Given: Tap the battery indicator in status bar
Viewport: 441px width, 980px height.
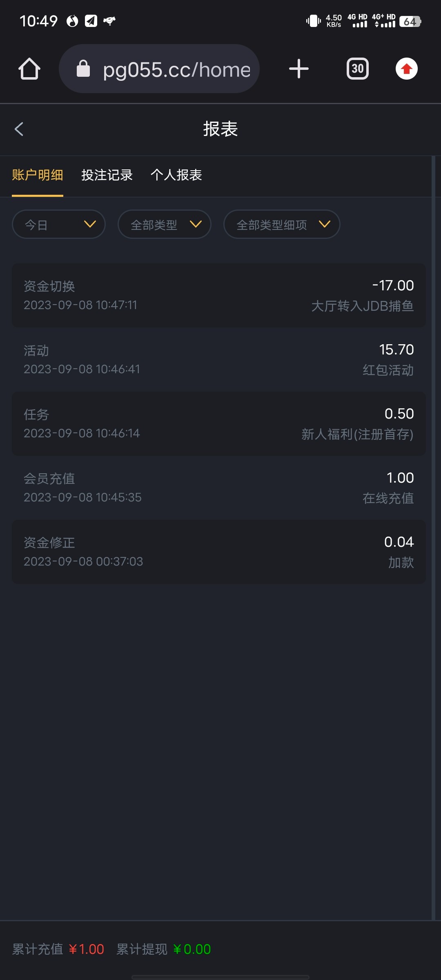Looking at the screenshot, I should tap(410, 21).
